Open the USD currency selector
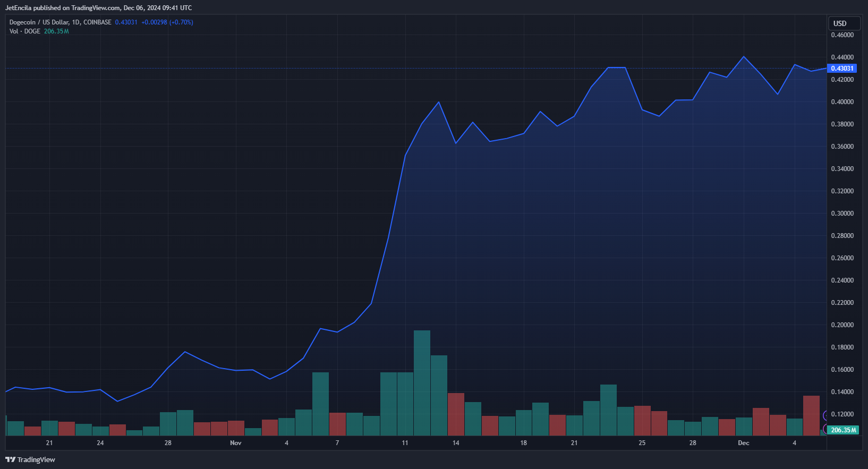The image size is (868, 469). coord(844,23)
